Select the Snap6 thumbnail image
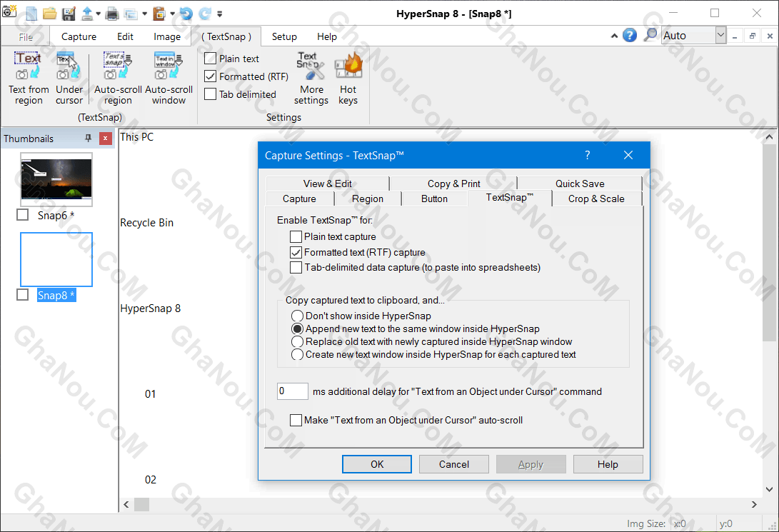 point(56,179)
